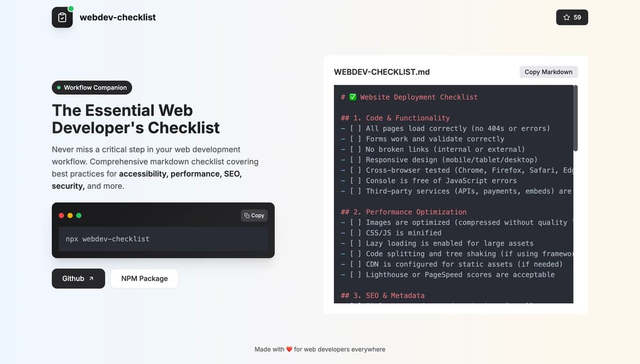Click the markdown preview vertical scrollbar
This screenshot has width=640, height=364.
575,118
